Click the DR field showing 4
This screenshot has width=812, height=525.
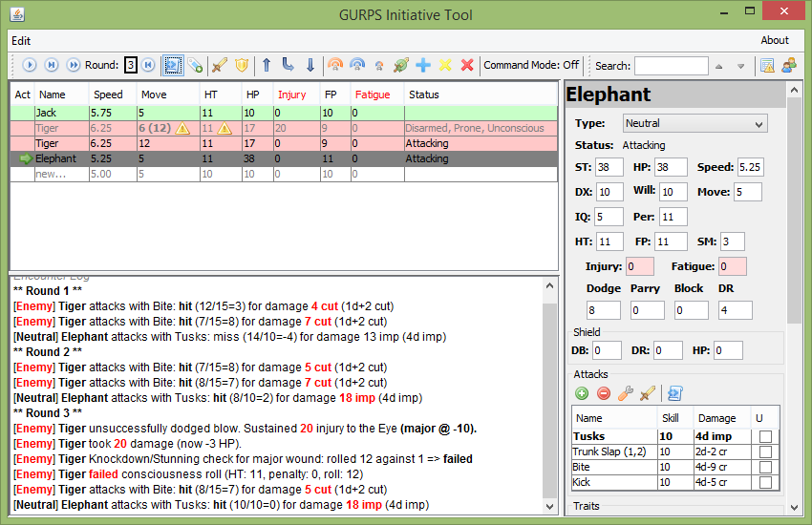pos(735,310)
